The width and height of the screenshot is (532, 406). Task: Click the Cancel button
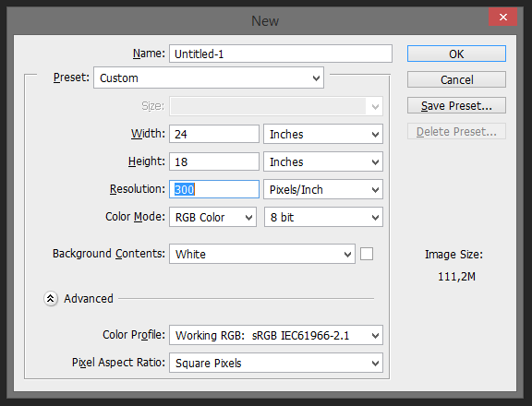456,79
